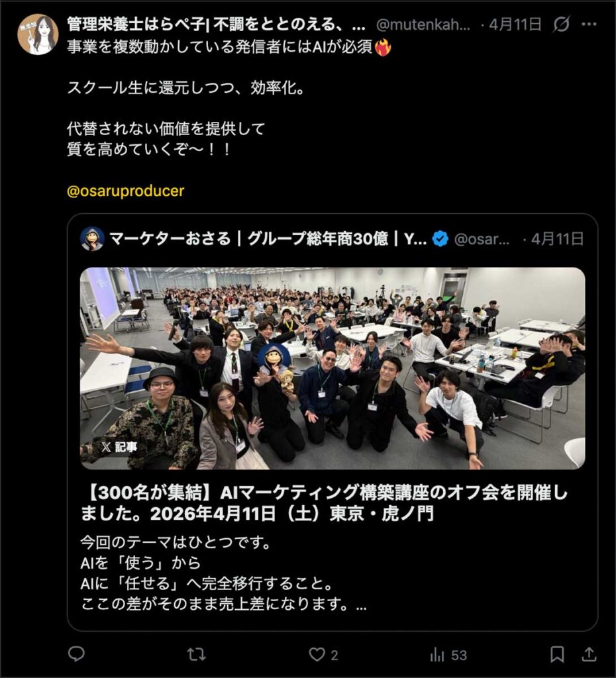The width and height of the screenshot is (616, 678).
Task: Open マーケターおさる quoted account name
Action: point(268,238)
